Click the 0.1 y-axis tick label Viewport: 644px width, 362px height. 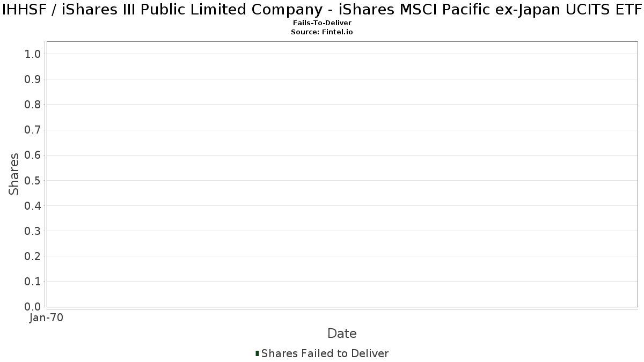click(33, 282)
